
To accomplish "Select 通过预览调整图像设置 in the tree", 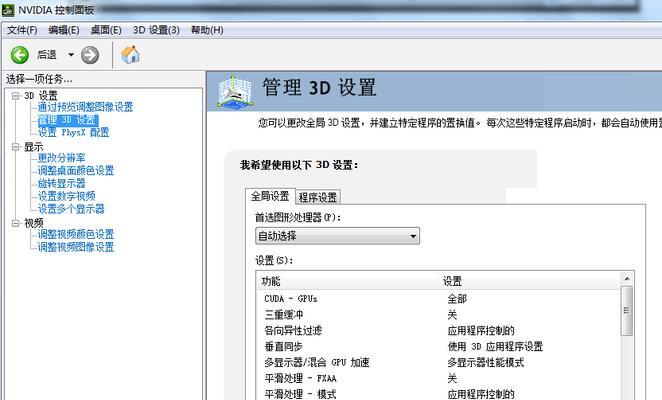I will pyautogui.click(x=85, y=107).
